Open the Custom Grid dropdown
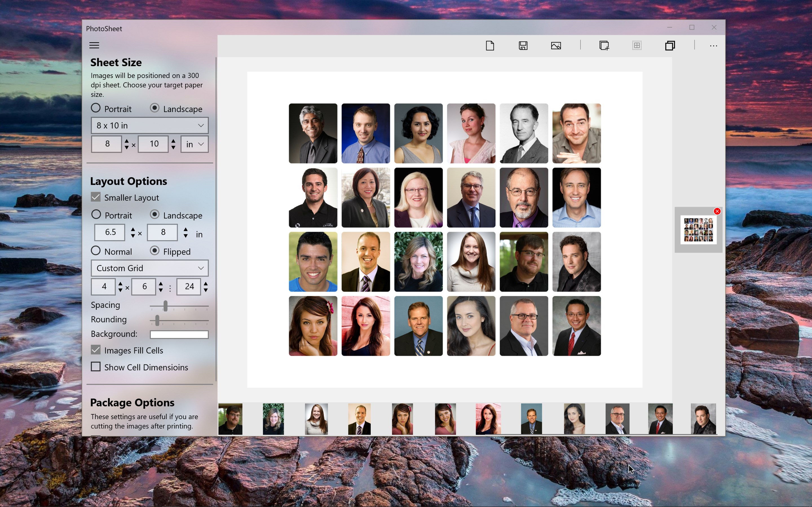The width and height of the screenshot is (812, 507). click(150, 268)
